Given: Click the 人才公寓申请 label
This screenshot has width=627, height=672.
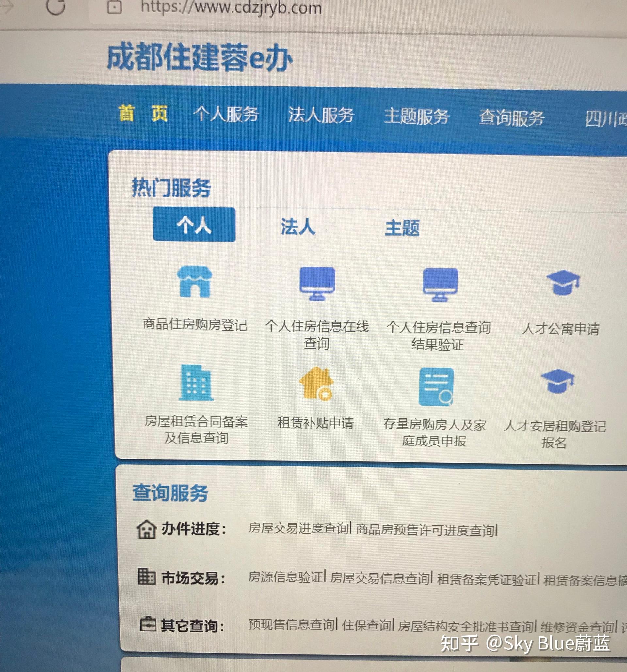Looking at the screenshot, I should tap(560, 329).
